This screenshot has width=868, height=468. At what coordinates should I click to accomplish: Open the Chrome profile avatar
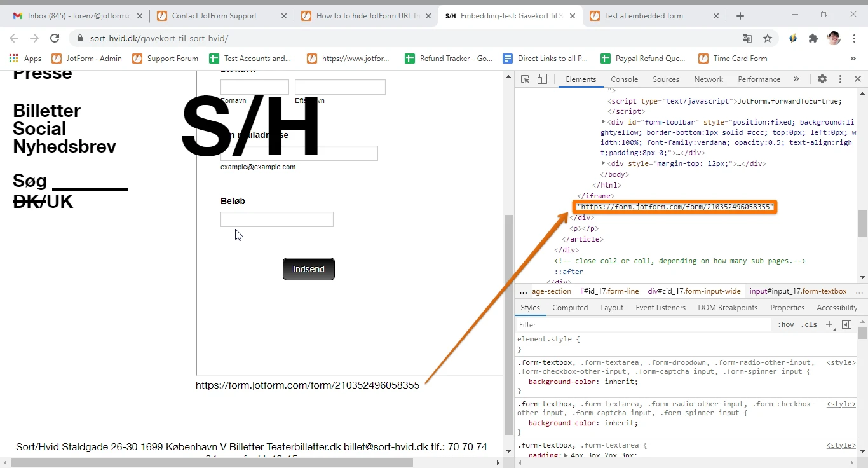pyautogui.click(x=833, y=38)
